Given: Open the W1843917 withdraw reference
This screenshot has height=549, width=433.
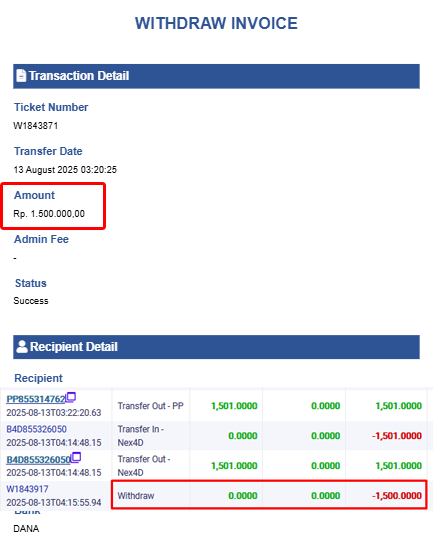Looking at the screenshot, I should (x=27, y=489).
